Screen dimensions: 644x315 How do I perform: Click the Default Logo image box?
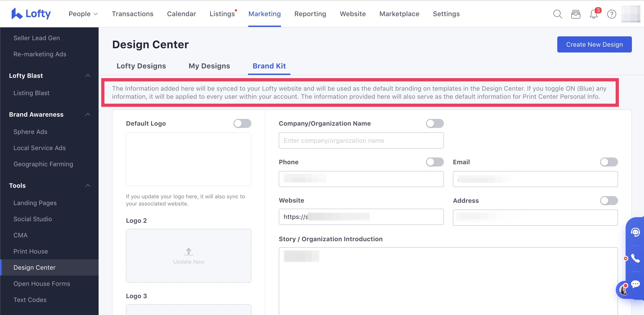pyautogui.click(x=188, y=159)
